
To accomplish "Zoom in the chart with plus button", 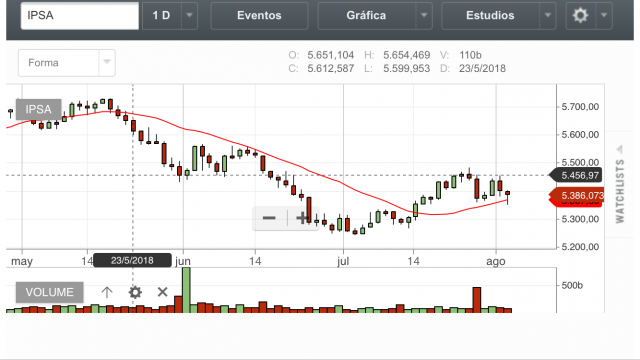I will tap(302, 218).
